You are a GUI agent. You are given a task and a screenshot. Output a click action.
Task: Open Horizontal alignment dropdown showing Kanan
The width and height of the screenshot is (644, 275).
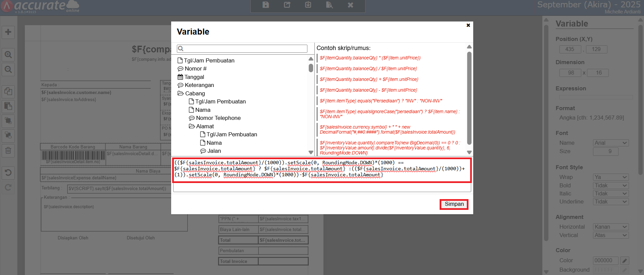[x=610, y=227]
